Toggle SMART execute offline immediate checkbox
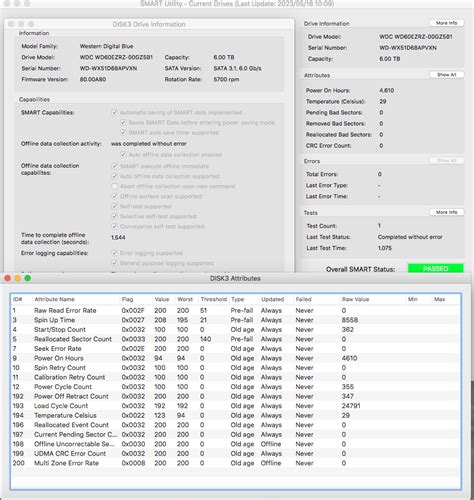Viewport: 474px width, 500px height. click(x=114, y=166)
